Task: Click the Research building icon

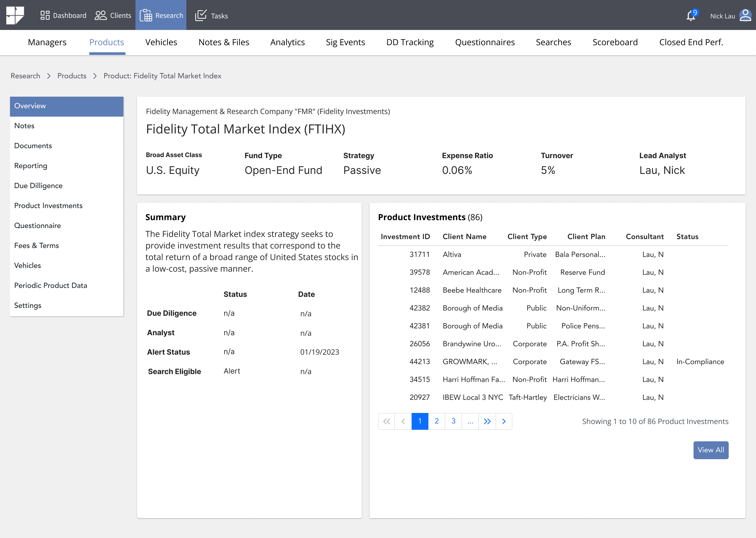Action: 146,15
